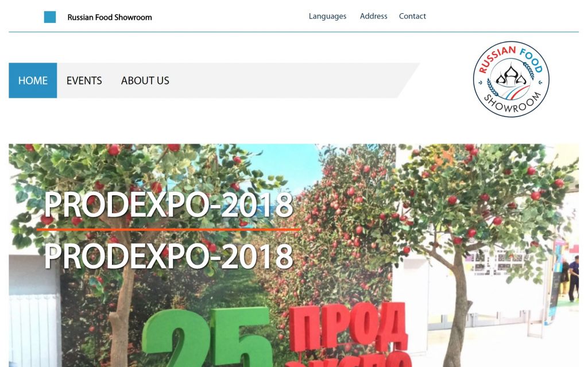Viewport: 588px width, 367px height.
Task: Switch to the EVENTS navigation item
Action: click(84, 80)
